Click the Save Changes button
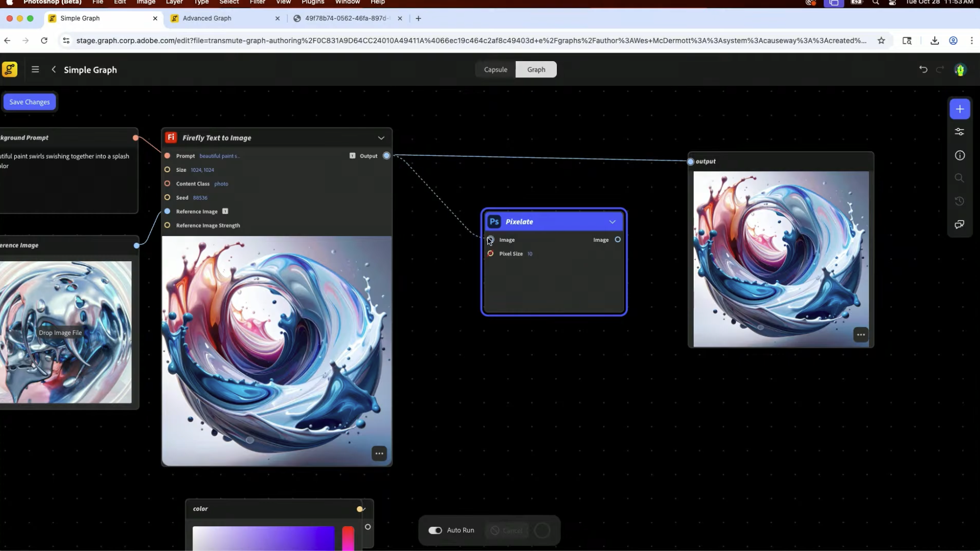Image resolution: width=980 pixels, height=551 pixels. pyautogui.click(x=29, y=102)
